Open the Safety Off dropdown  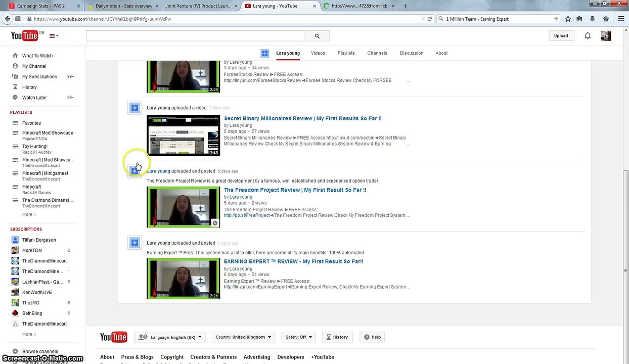pyautogui.click(x=298, y=337)
